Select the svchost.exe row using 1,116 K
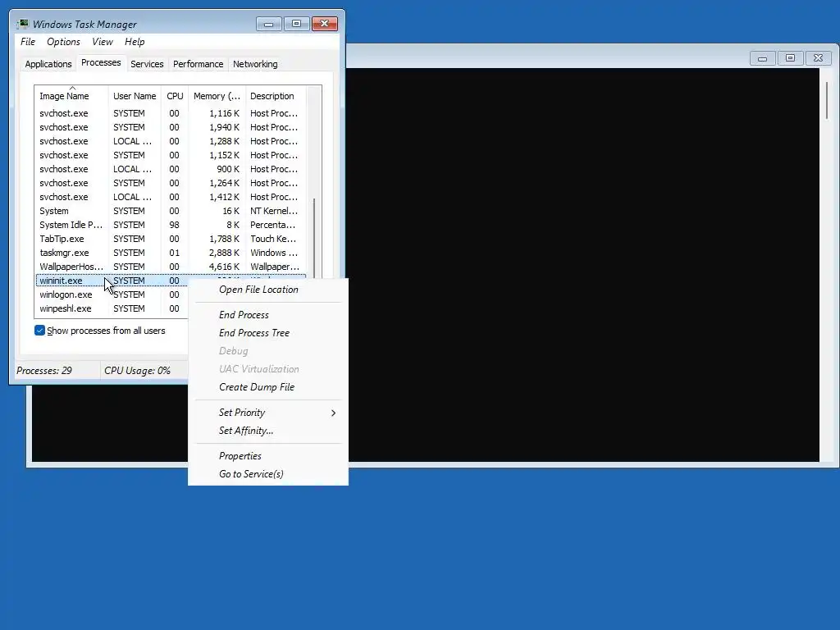Screen dimensions: 840x630 (171, 113)
